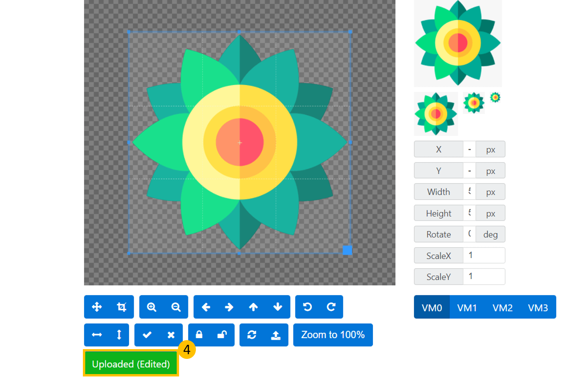Viewport: 588px width, 387px height.
Task: Select the Crop tool
Action: coord(121,307)
